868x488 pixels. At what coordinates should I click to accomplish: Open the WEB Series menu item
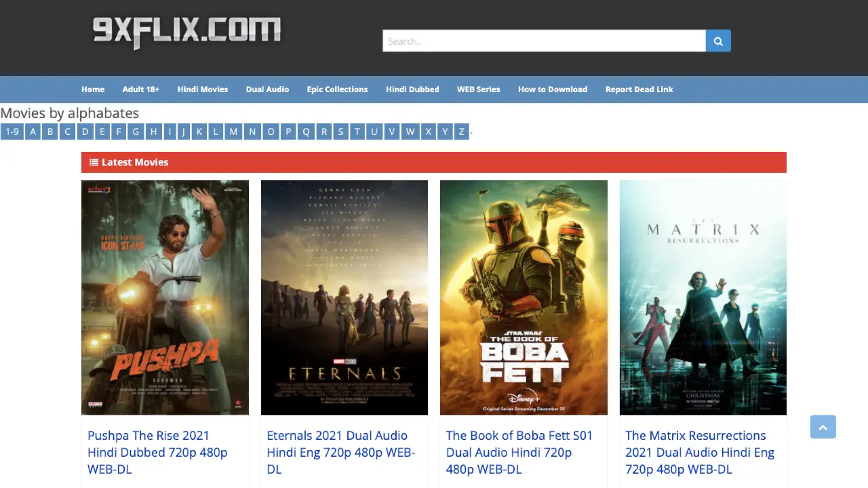click(478, 89)
